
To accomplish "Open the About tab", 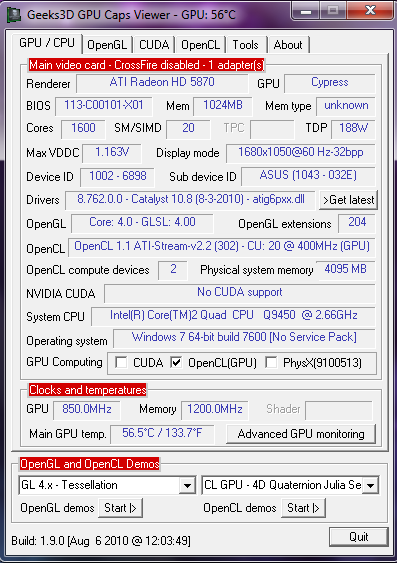I will (x=288, y=45).
